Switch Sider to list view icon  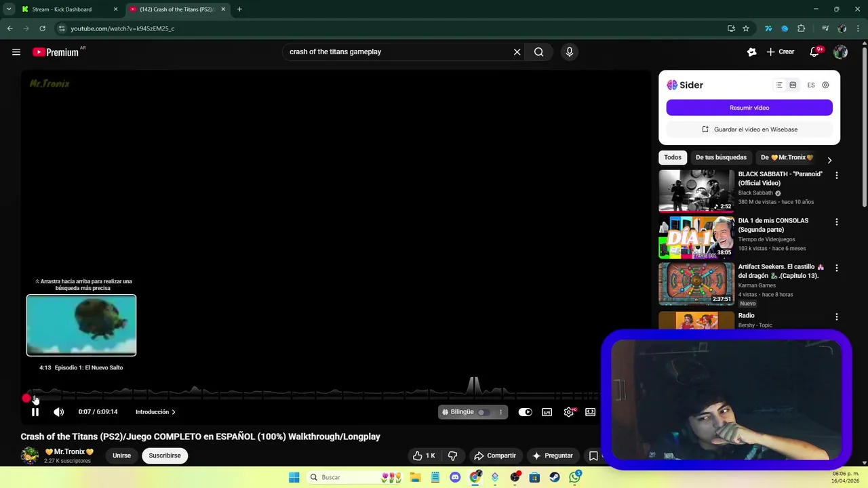779,85
